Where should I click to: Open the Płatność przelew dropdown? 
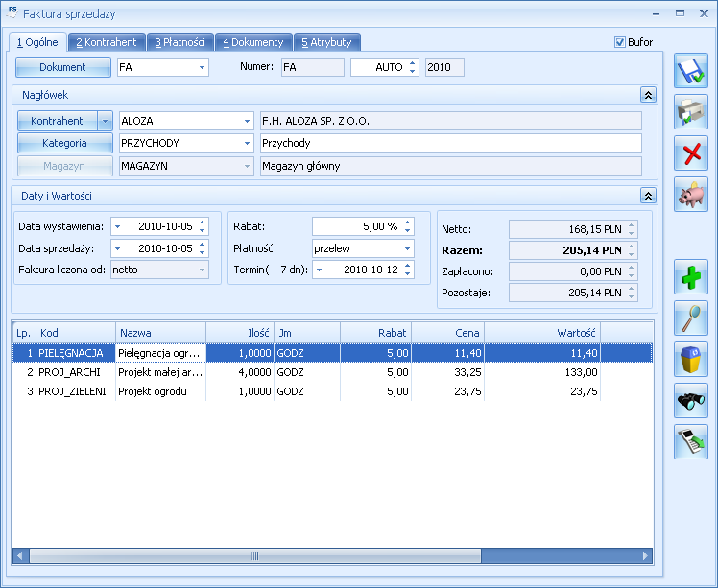[x=407, y=248]
